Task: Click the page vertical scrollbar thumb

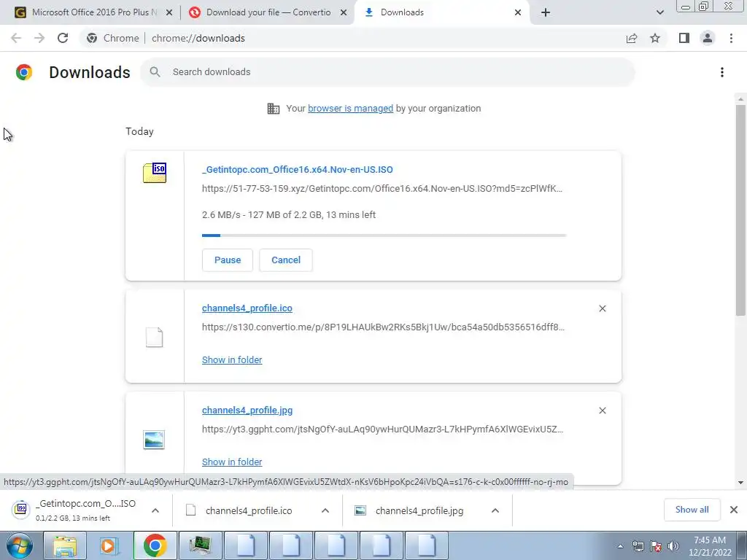Action: click(740, 209)
